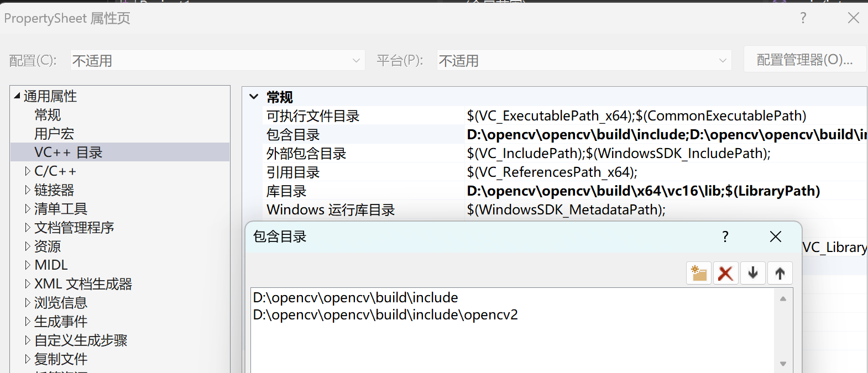
Task: Click the ? help icon on 包含目录 dialog
Action: tap(725, 237)
